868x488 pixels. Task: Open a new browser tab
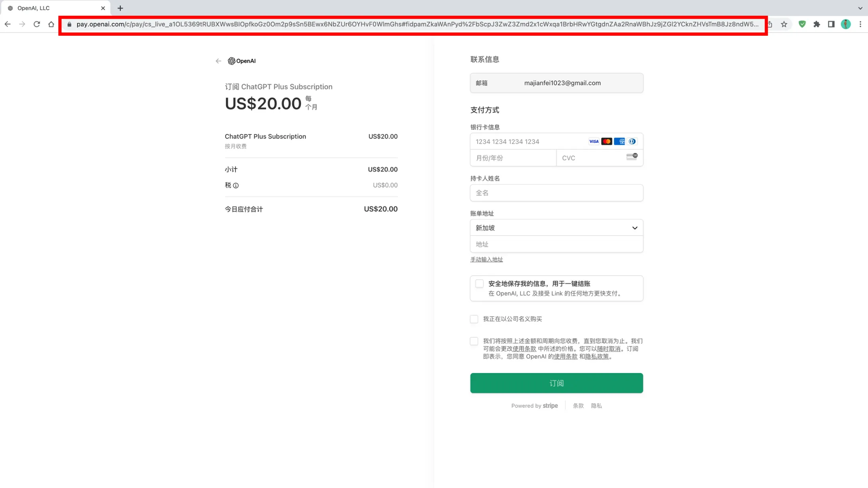tap(120, 8)
